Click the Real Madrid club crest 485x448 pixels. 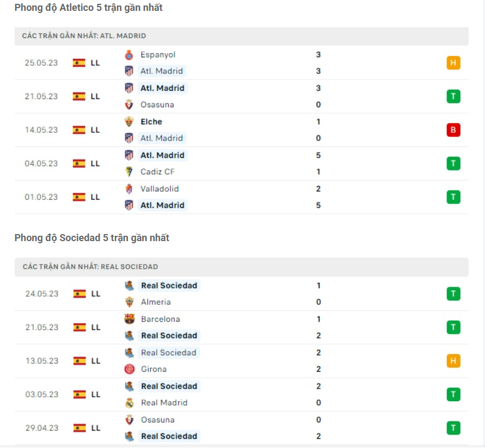pos(129,402)
